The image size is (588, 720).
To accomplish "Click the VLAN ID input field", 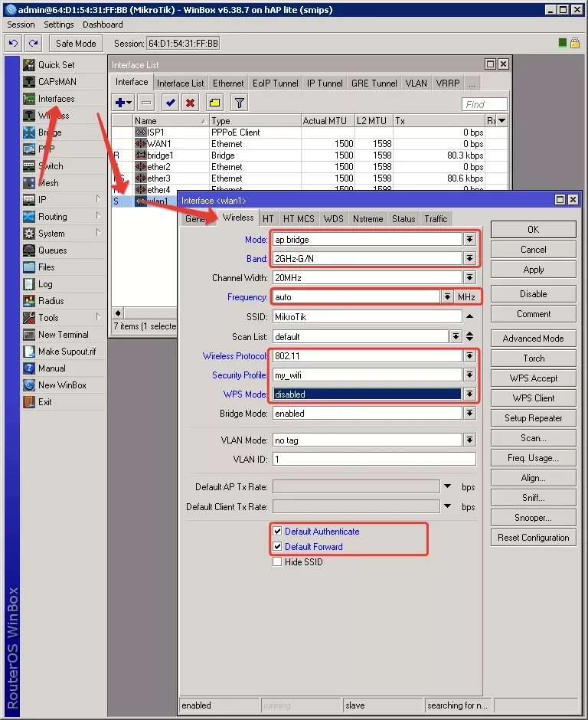I will tap(374, 459).
